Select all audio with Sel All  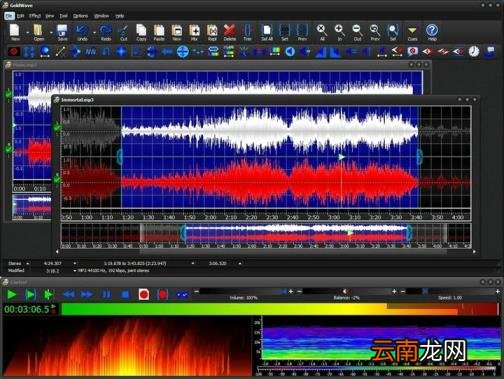267,31
